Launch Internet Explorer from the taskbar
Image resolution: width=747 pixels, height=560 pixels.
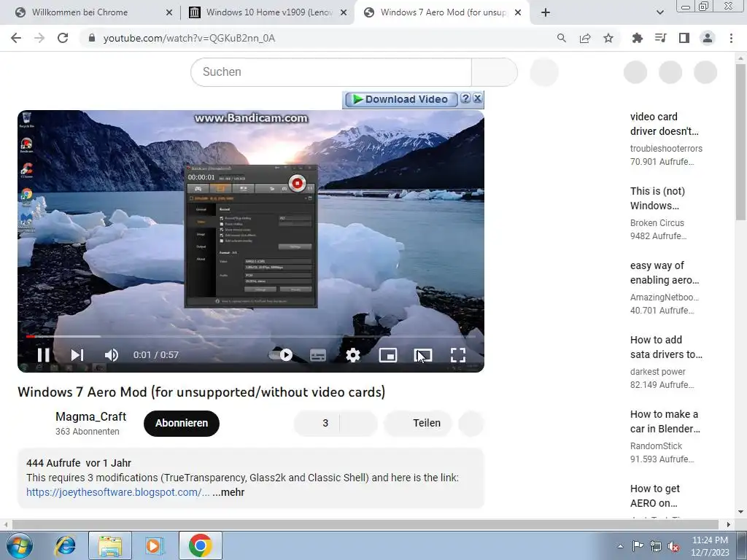(x=65, y=545)
